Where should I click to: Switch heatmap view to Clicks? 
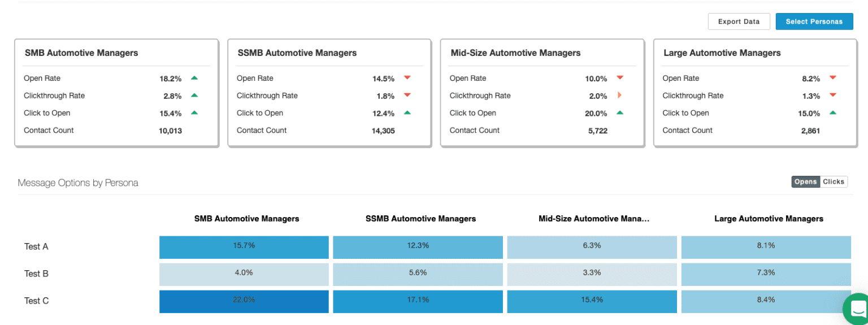(834, 181)
